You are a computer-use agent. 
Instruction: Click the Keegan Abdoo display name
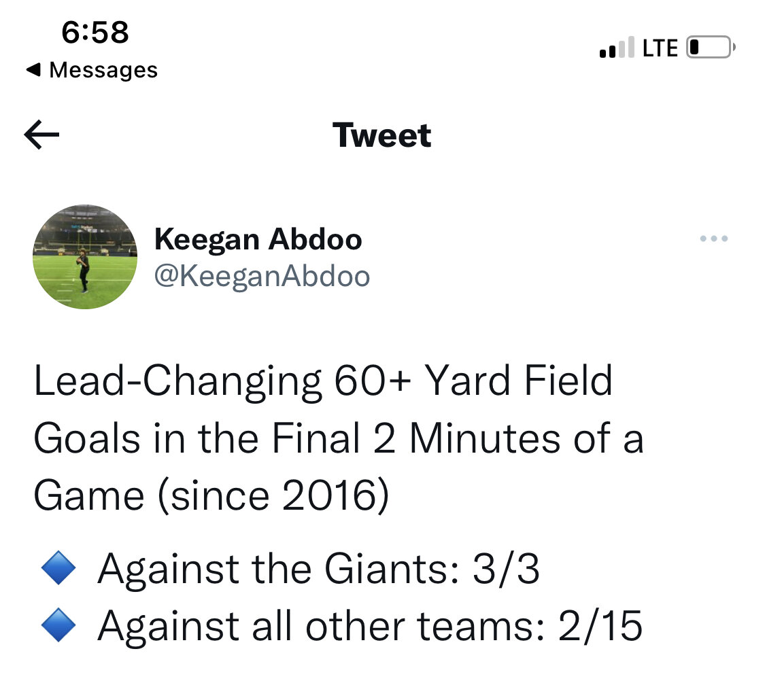point(258,239)
